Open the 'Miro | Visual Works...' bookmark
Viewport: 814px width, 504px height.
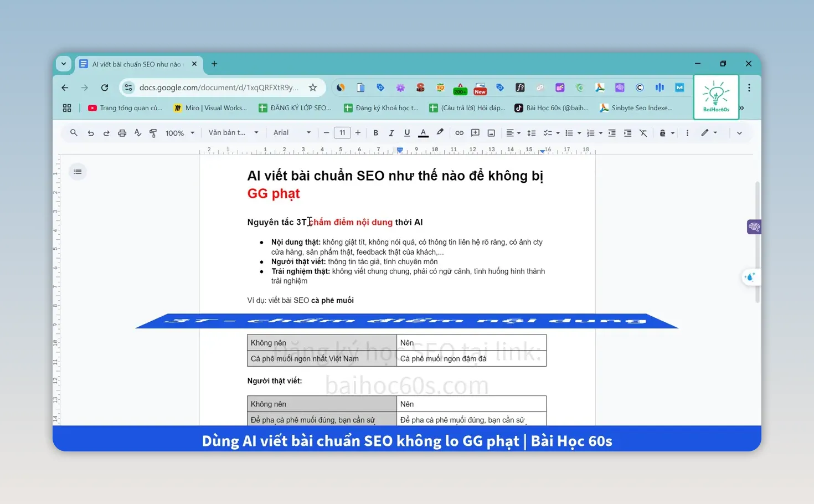point(210,108)
